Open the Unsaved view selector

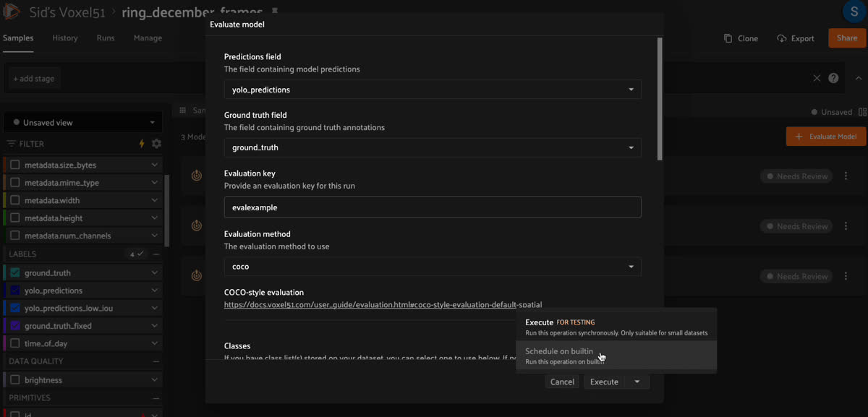83,123
